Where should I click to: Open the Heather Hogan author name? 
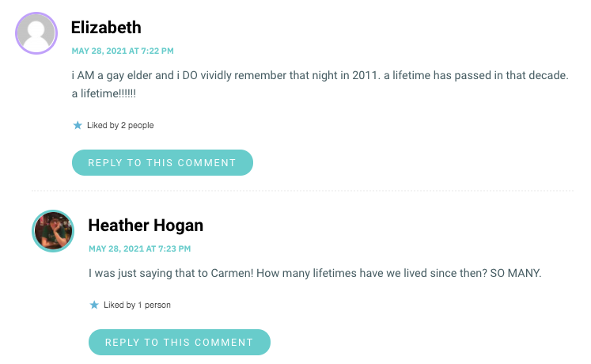coord(146,226)
